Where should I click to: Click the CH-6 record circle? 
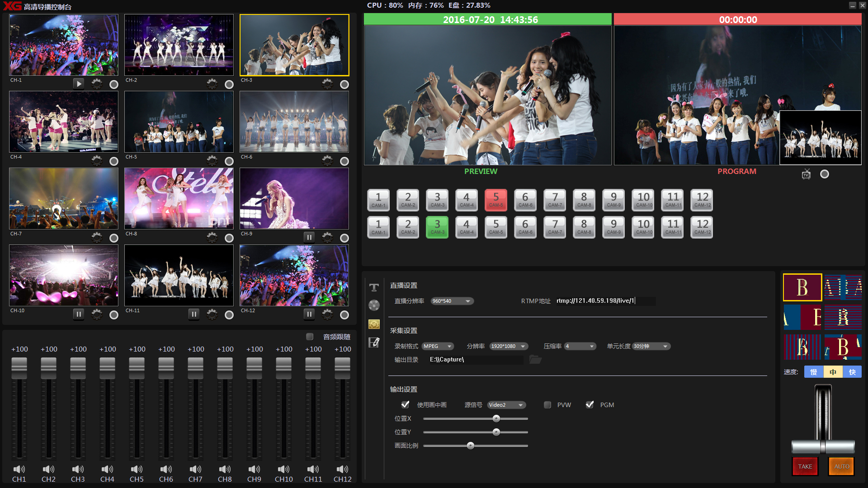(344, 161)
